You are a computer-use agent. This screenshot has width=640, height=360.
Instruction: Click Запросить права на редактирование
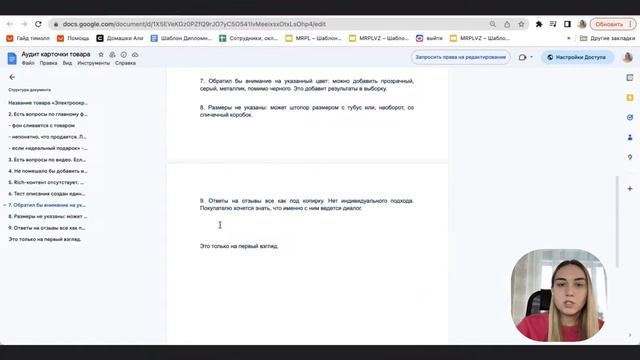[460, 57]
